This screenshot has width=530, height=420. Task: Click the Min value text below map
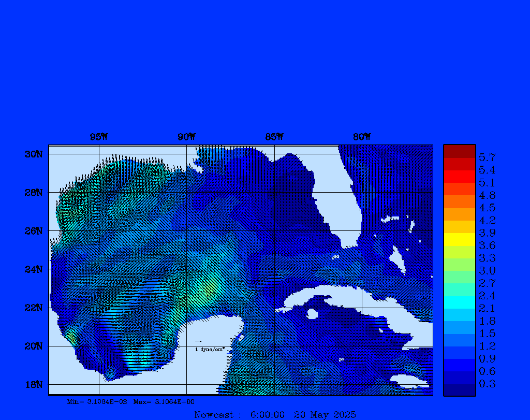pyautogui.click(x=97, y=401)
